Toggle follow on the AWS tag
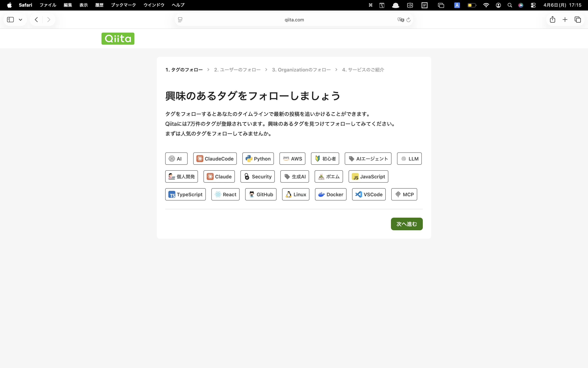588x368 pixels. tap(292, 159)
